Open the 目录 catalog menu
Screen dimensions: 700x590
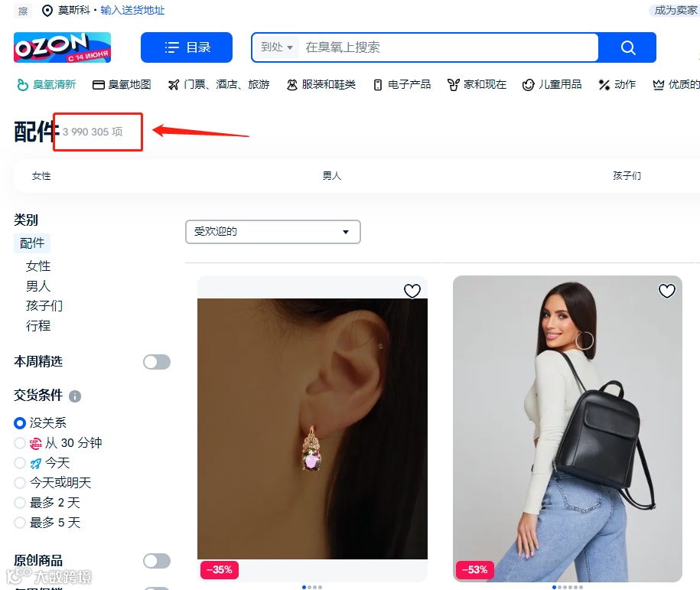pyautogui.click(x=187, y=47)
